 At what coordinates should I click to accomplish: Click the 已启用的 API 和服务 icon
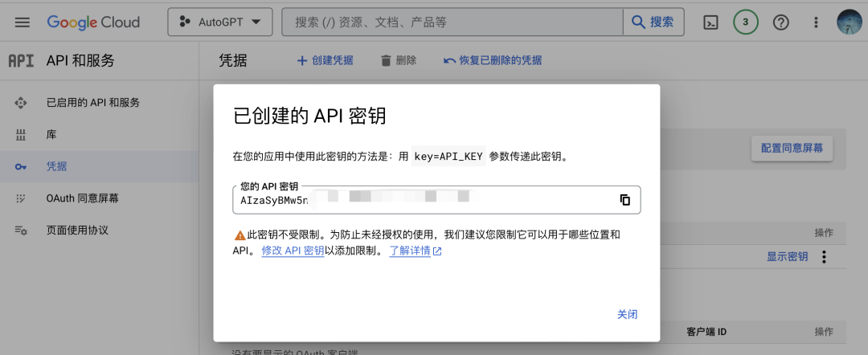click(20, 102)
